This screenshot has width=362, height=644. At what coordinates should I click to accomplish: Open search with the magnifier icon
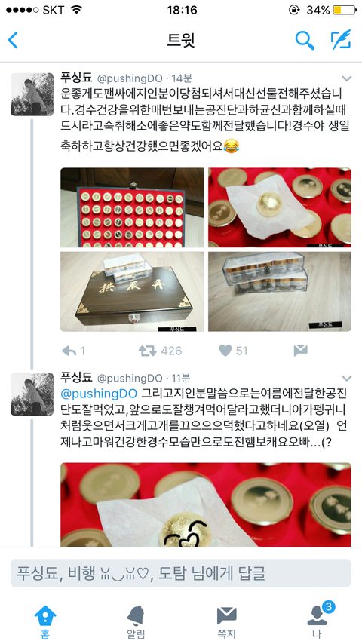[305, 40]
